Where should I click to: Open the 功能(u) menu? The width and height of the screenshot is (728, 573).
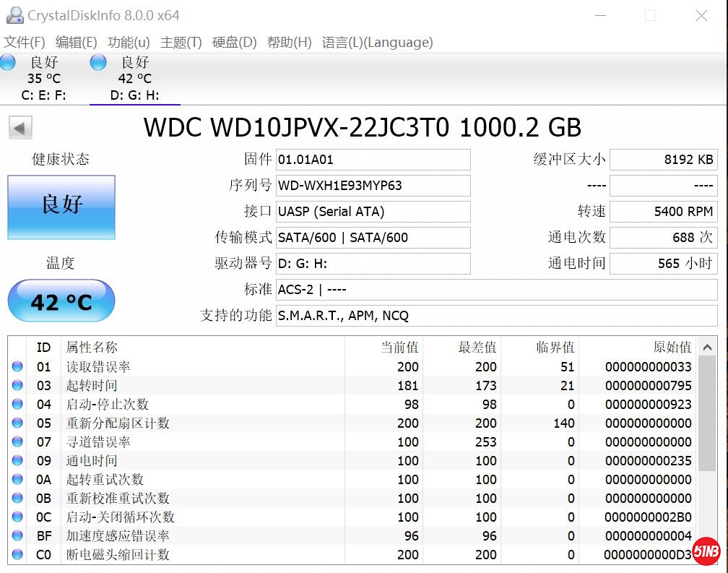click(129, 42)
